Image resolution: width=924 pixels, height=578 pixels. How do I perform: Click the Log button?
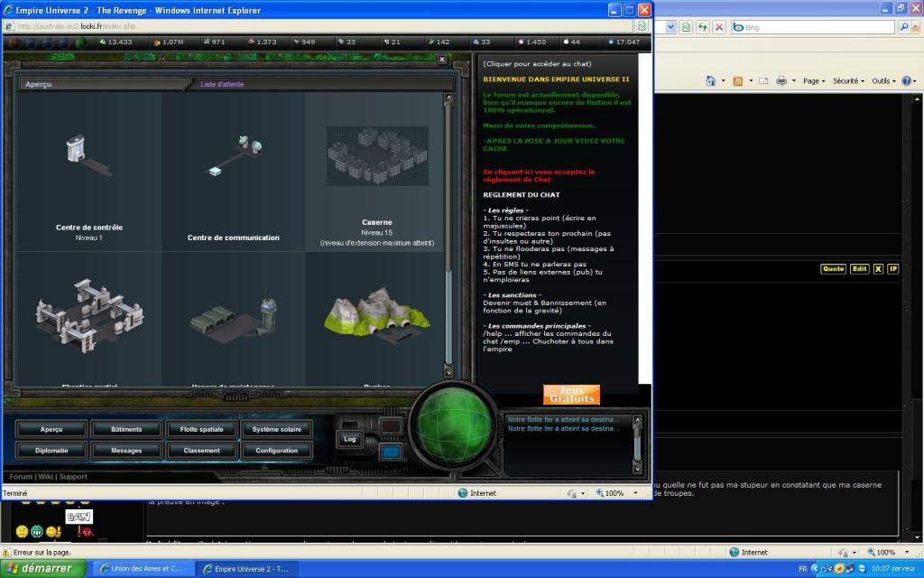tap(349, 439)
